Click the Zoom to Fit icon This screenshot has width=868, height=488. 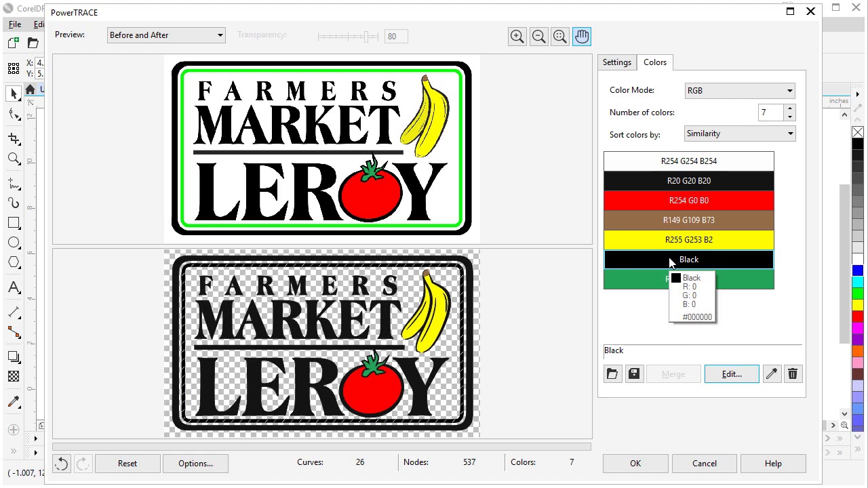[x=560, y=37]
